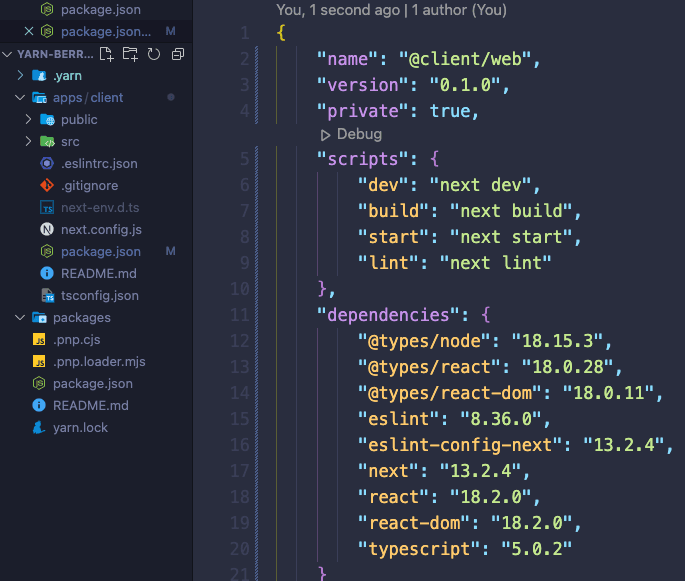Click the New File icon in explorer header
The width and height of the screenshot is (685, 581).
click(108, 54)
